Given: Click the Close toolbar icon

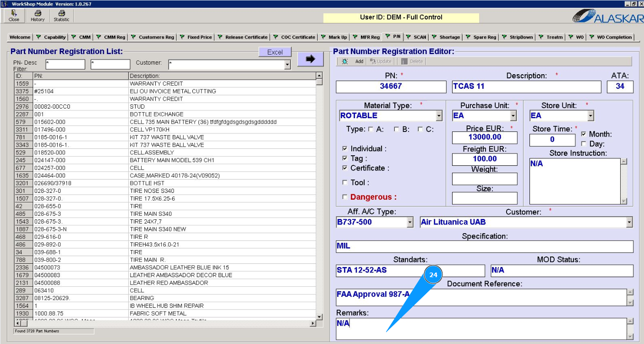Looking at the screenshot, I should coord(14,16).
